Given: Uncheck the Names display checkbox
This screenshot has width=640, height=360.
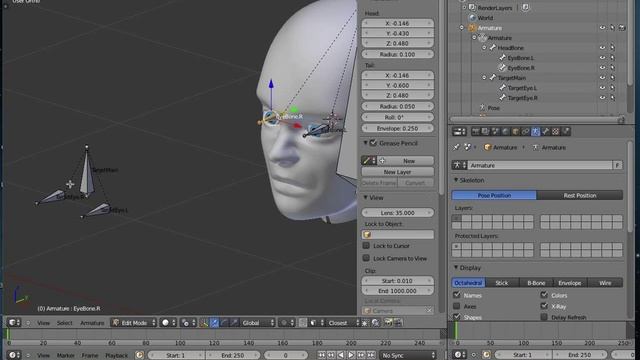Looking at the screenshot, I should [x=457, y=295].
